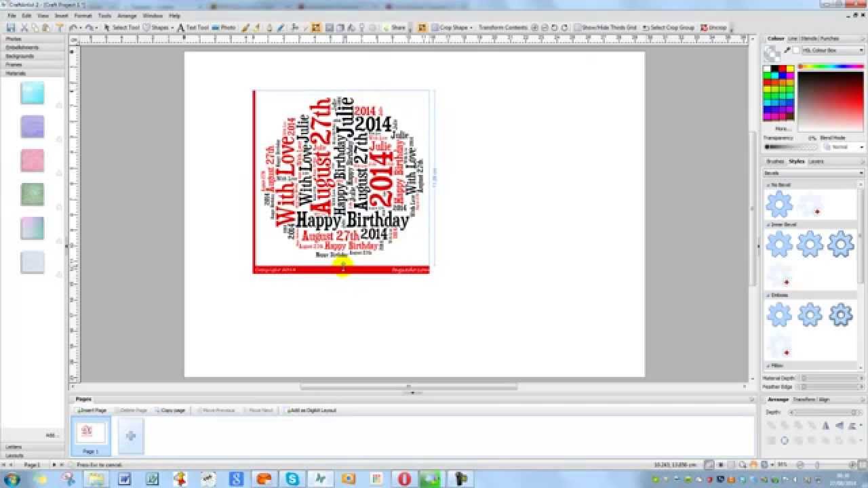Click the Windows Start button
The image size is (868, 488).
(x=12, y=479)
